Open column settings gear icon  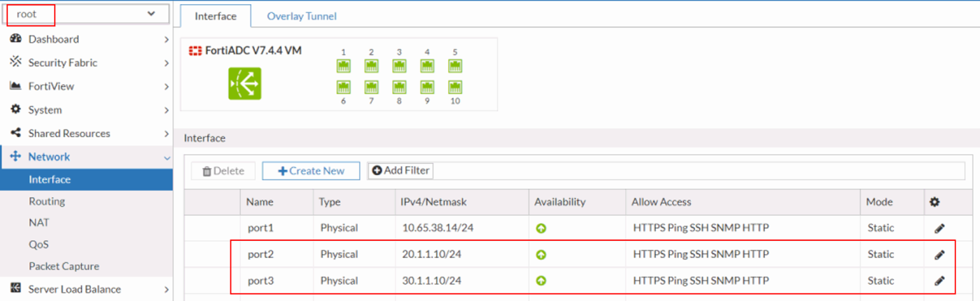(x=934, y=202)
